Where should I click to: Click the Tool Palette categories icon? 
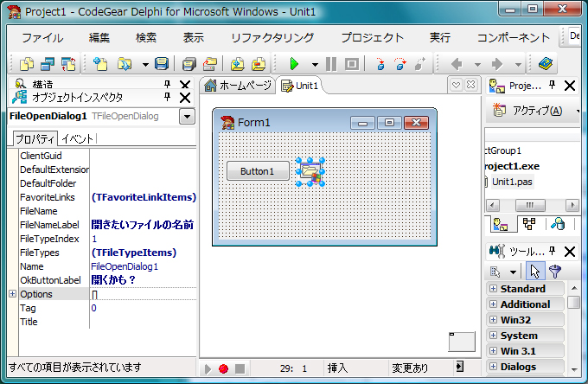pos(495,272)
